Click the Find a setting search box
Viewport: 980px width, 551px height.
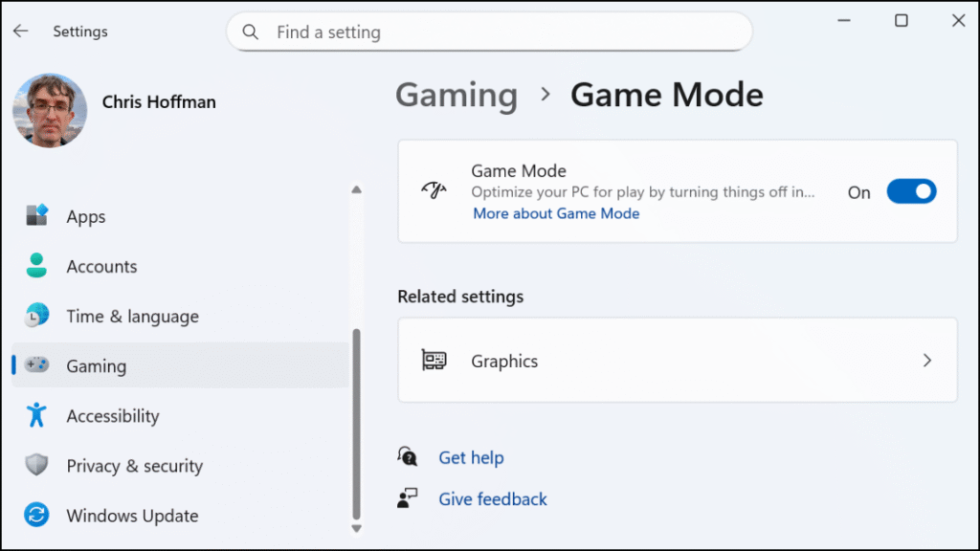tap(498, 33)
